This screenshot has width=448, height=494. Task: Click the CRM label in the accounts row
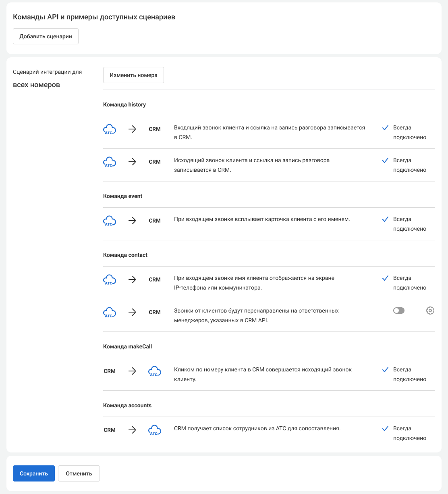click(x=110, y=430)
